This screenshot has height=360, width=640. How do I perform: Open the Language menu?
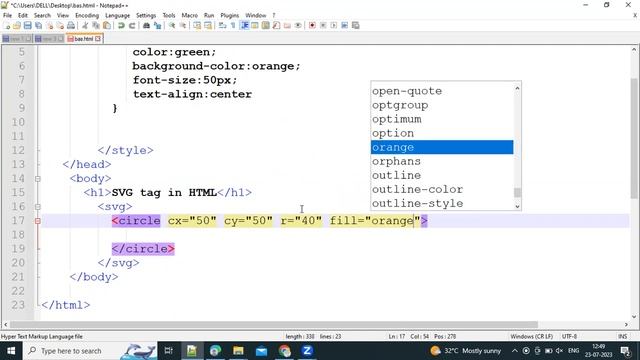118,16
